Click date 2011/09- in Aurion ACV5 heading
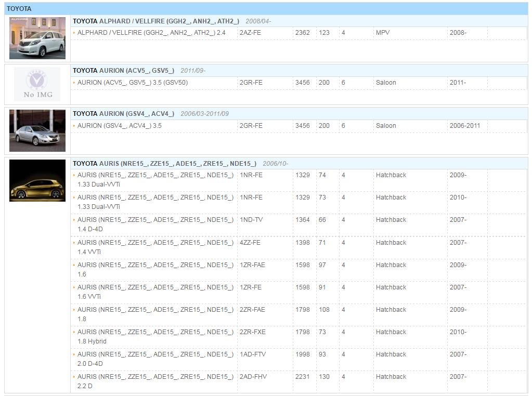 [x=193, y=71]
